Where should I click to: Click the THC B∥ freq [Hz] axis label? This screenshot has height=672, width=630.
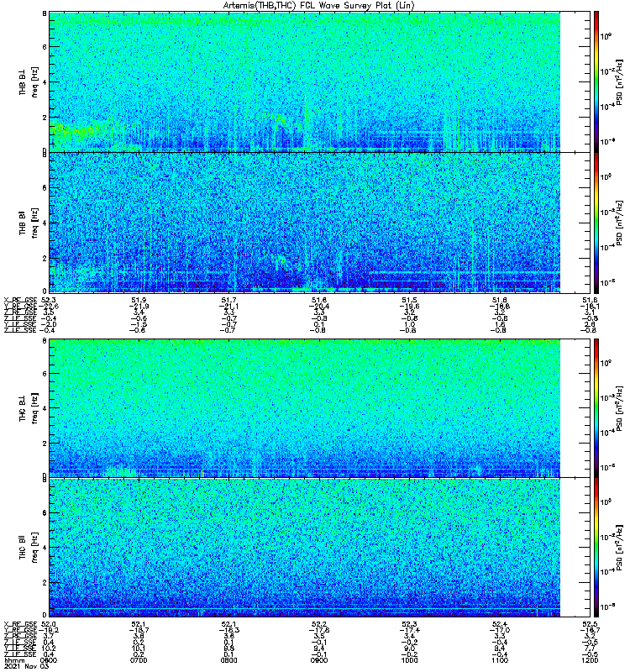tap(29, 548)
